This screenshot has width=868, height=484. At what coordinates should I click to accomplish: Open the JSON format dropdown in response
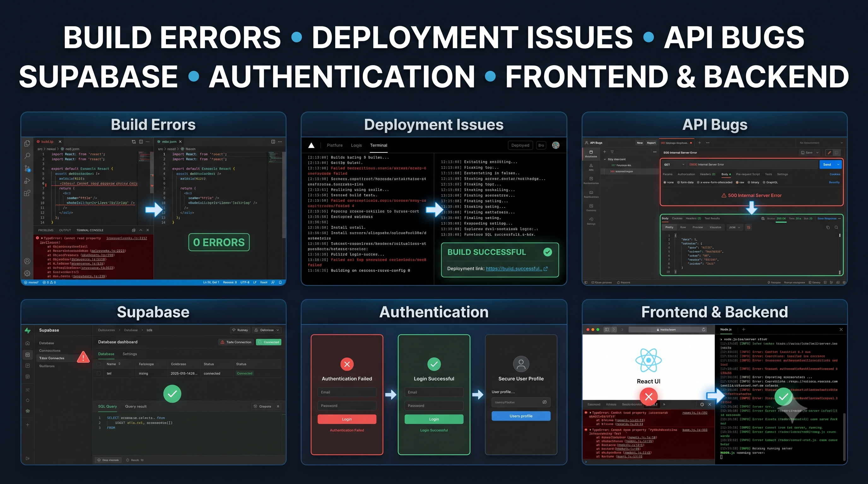[735, 228]
